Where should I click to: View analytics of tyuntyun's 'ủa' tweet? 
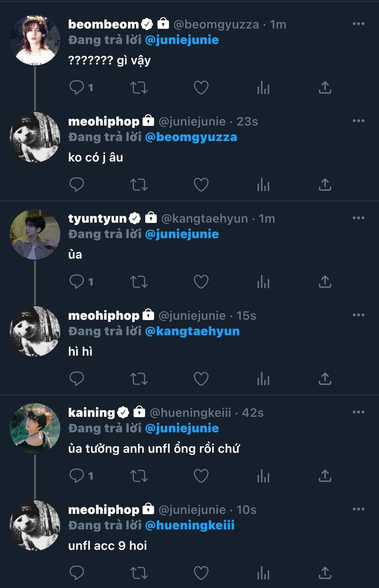pyautogui.click(x=263, y=282)
